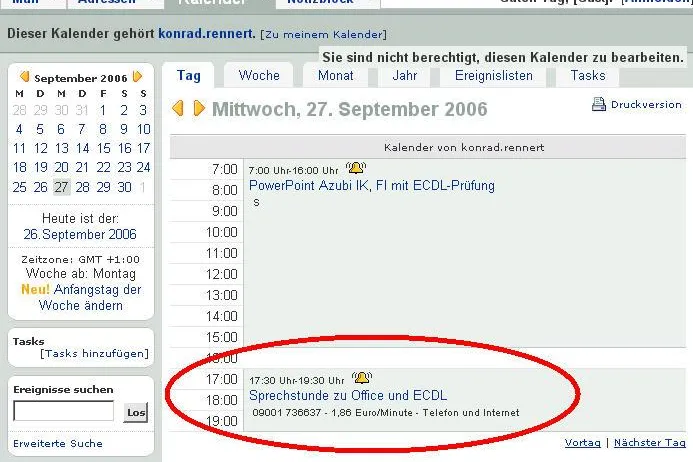Select day 4 in mini calendar

pyautogui.click(x=19, y=129)
